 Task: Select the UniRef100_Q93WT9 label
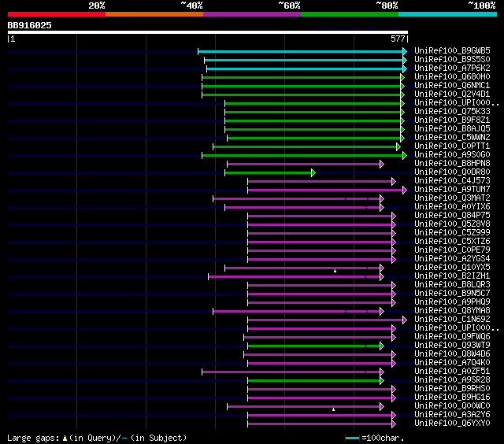(x=452, y=346)
